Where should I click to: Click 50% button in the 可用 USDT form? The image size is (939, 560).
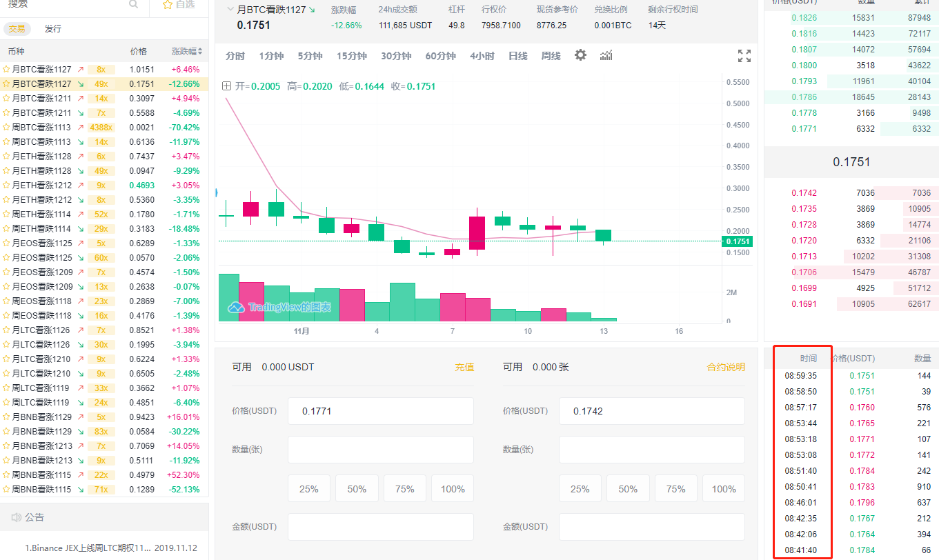tap(357, 489)
